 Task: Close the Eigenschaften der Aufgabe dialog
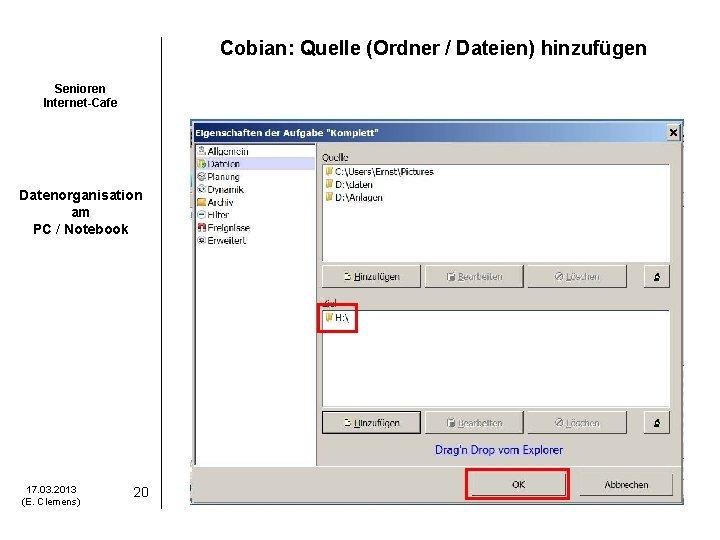point(673,133)
